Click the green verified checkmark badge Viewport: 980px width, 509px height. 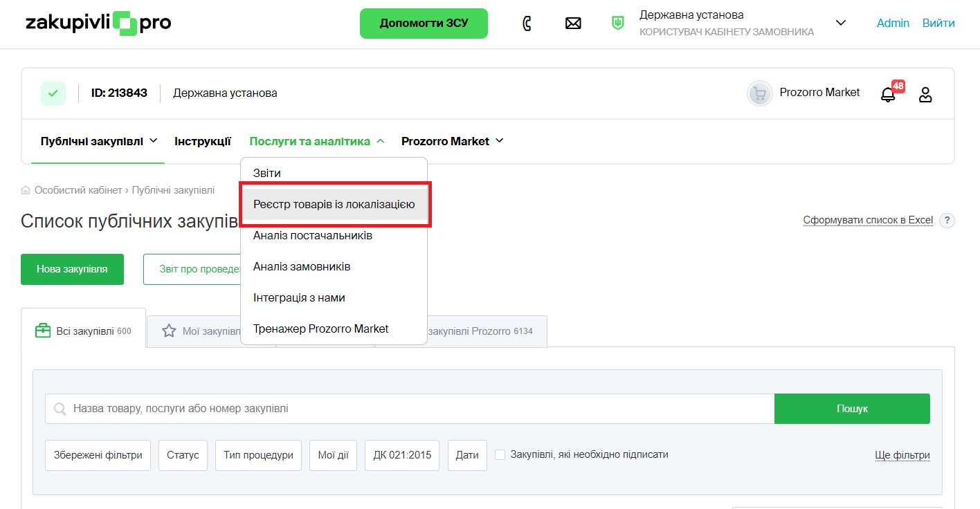53,93
